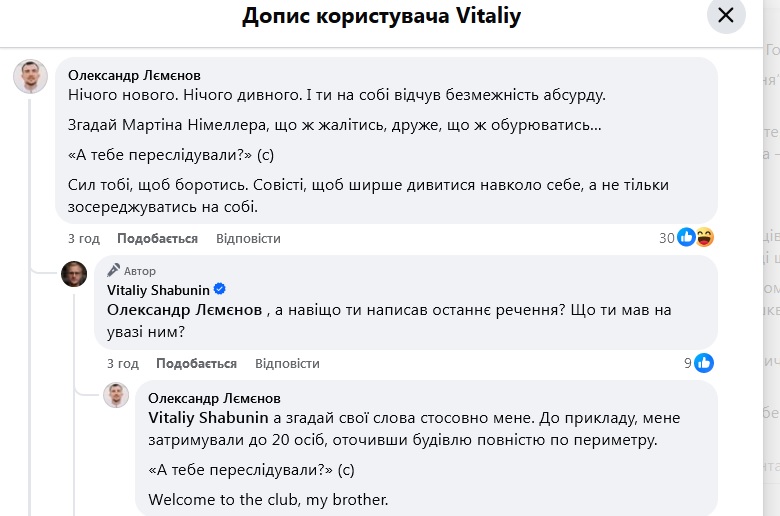Open Vitaliy Shabunin's profile picture
This screenshot has height=516, width=780.
tap(74, 274)
